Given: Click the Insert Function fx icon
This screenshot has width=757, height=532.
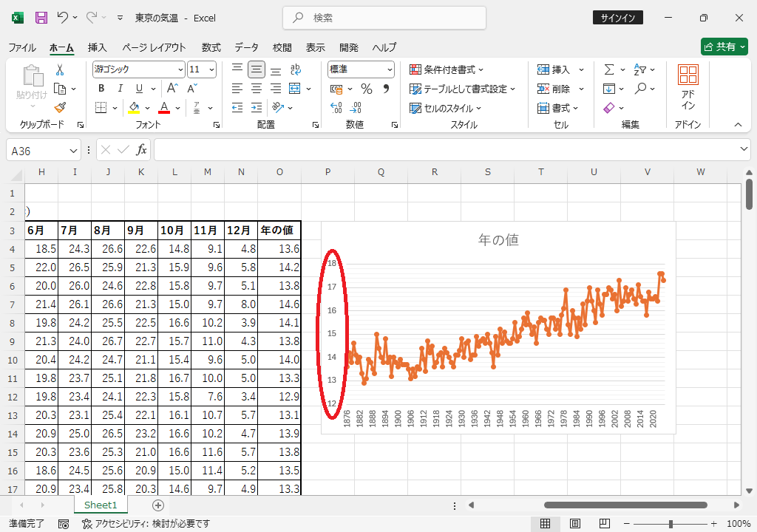Looking at the screenshot, I should coord(141,150).
